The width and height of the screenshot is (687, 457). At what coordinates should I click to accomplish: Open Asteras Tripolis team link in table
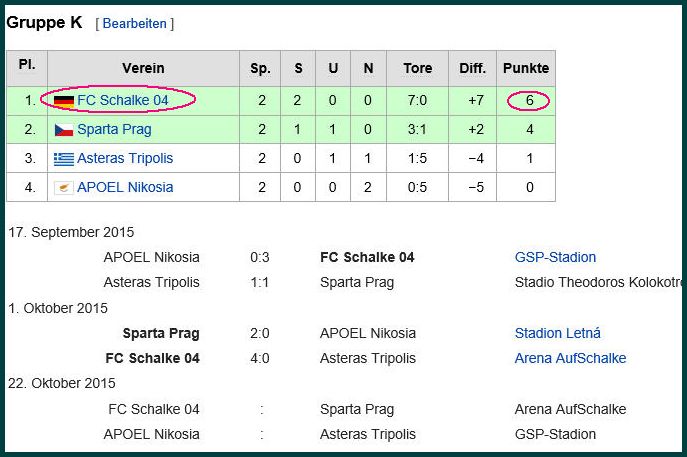pyautogui.click(x=125, y=158)
